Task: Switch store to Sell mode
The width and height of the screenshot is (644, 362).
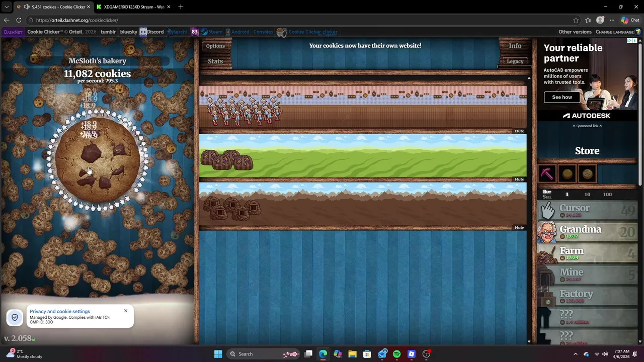Action: (x=547, y=197)
